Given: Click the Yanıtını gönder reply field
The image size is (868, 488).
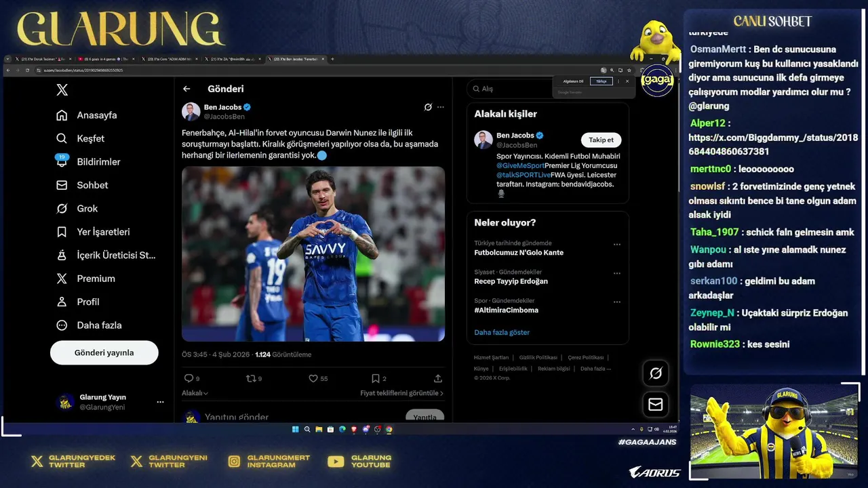Looking at the screenshot, I should [x=237, y=417].
